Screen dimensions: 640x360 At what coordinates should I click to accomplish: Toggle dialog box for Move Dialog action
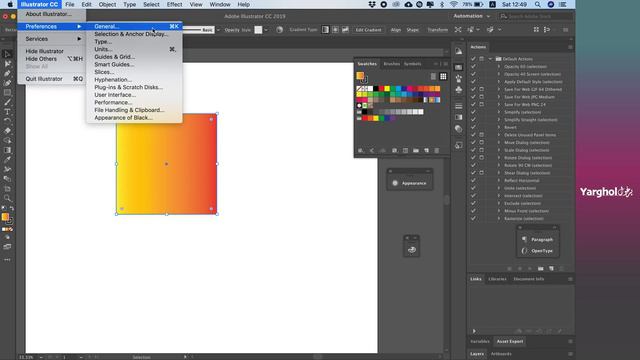482,142
